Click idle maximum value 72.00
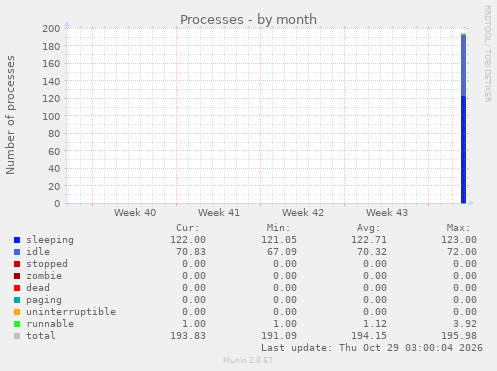Image resolution: width=497 pixels, height=371 pixels. tap(462, 252)
